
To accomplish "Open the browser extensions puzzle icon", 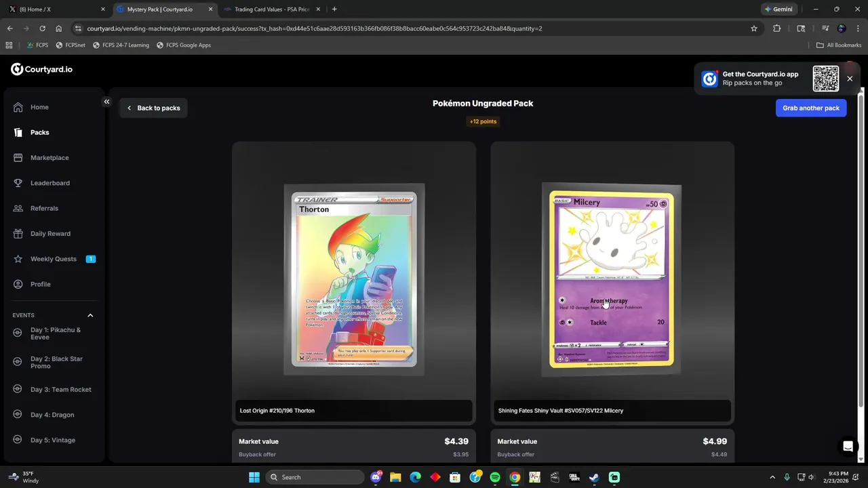I will pyautogui.click(x=777, y=28).
